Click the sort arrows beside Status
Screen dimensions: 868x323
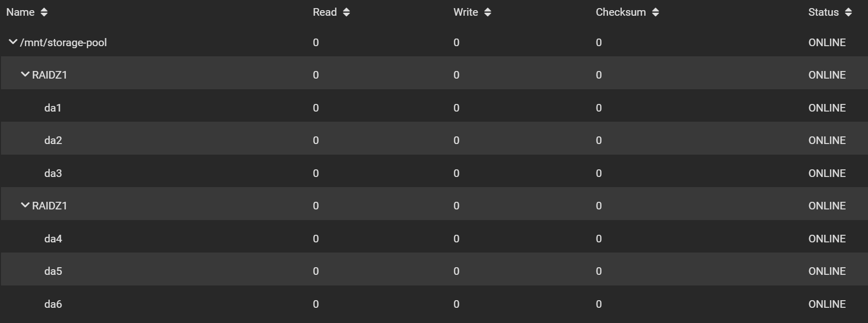pos(848,12)
